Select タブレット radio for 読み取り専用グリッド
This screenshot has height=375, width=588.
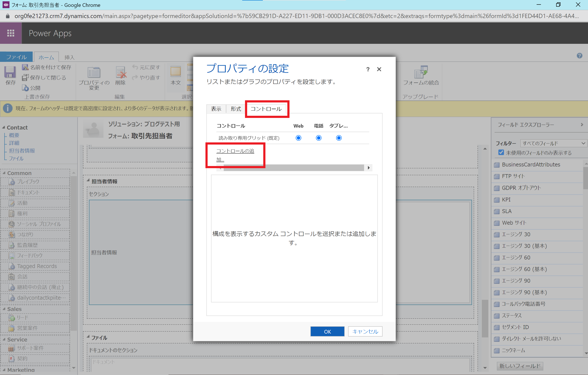pos(339,138)
